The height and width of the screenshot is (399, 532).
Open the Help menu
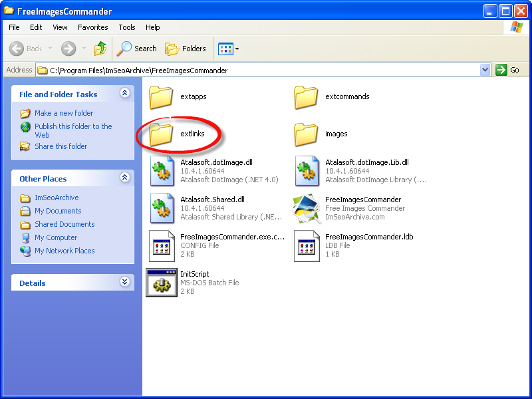click(x=153, y=27)
